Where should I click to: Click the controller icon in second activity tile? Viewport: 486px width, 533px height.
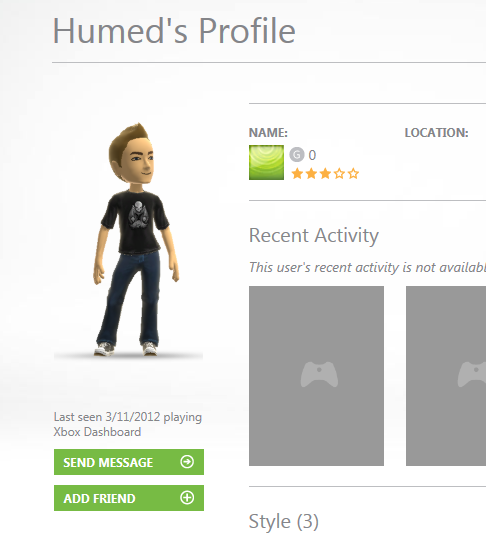coord(472,374)
